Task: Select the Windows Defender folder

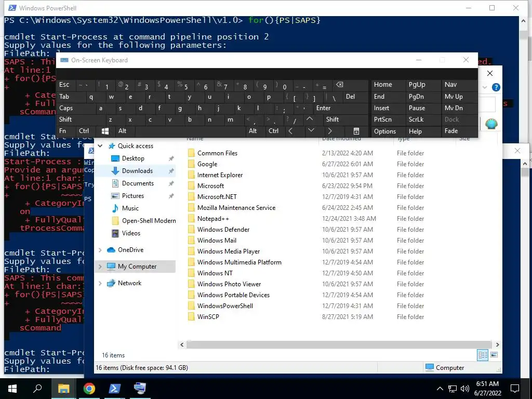Action: tap(223, 229)
